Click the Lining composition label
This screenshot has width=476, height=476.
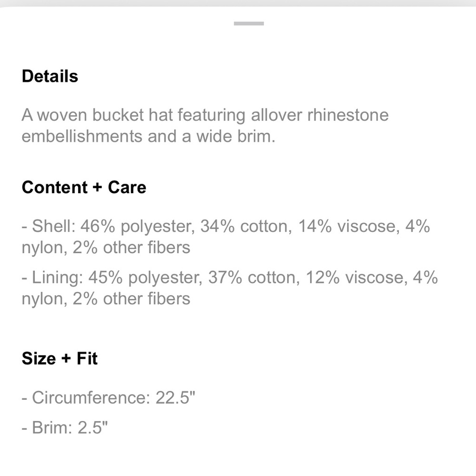[x=52, y=278]
